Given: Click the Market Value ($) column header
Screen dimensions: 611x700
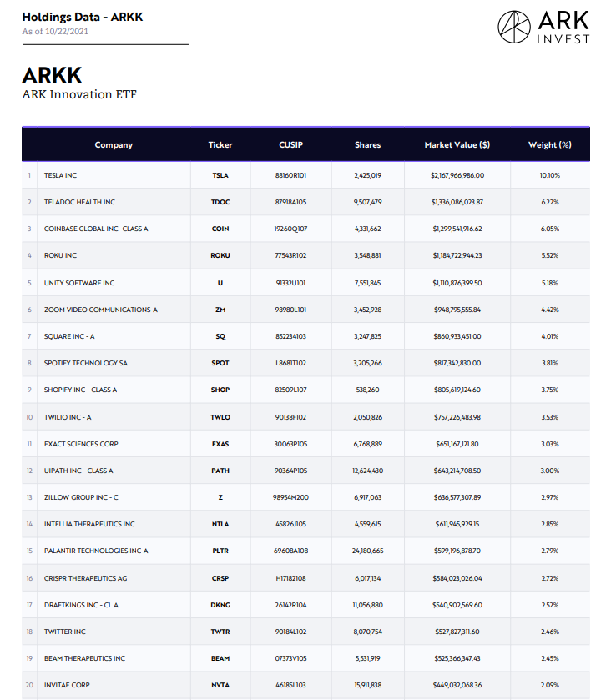Looking at the screenshot, I should point(457,144).
